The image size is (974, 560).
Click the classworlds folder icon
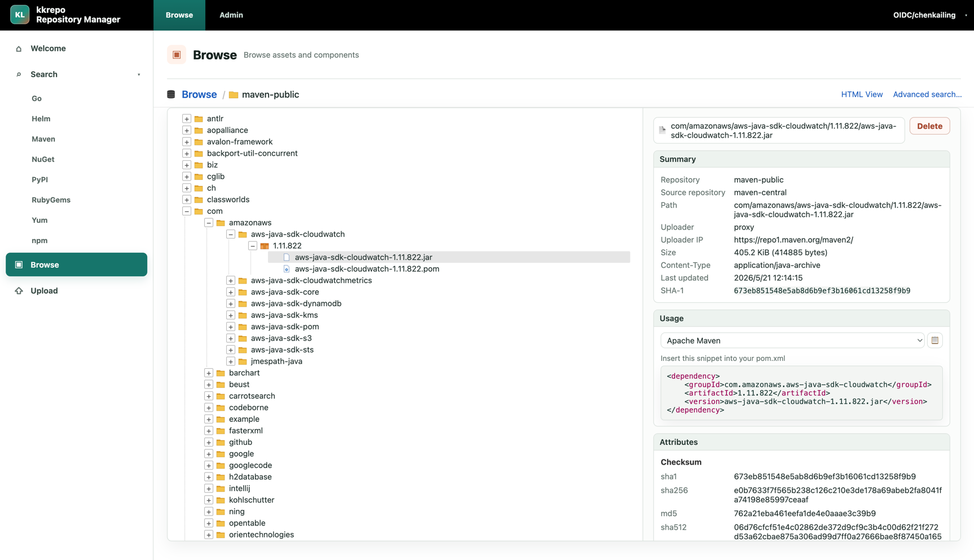point(199,200)
